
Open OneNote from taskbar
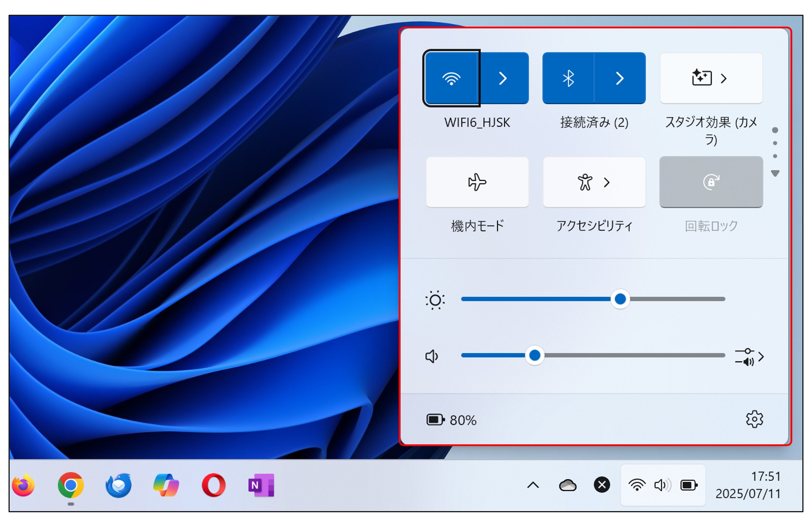(261, 485)
